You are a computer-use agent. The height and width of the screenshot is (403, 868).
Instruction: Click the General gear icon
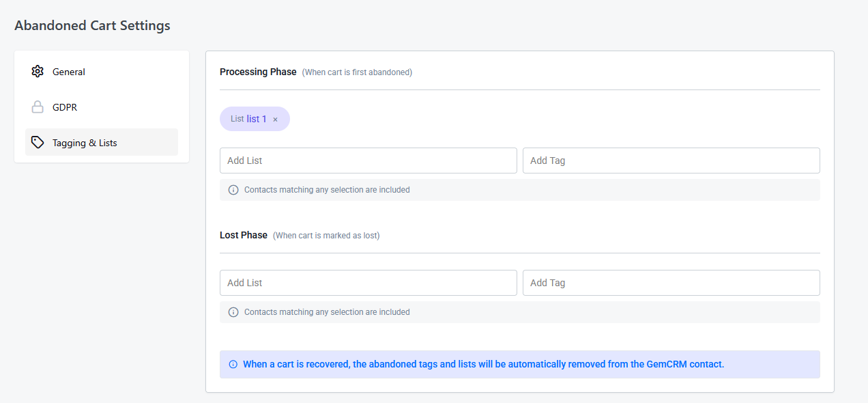coord(38,72)
